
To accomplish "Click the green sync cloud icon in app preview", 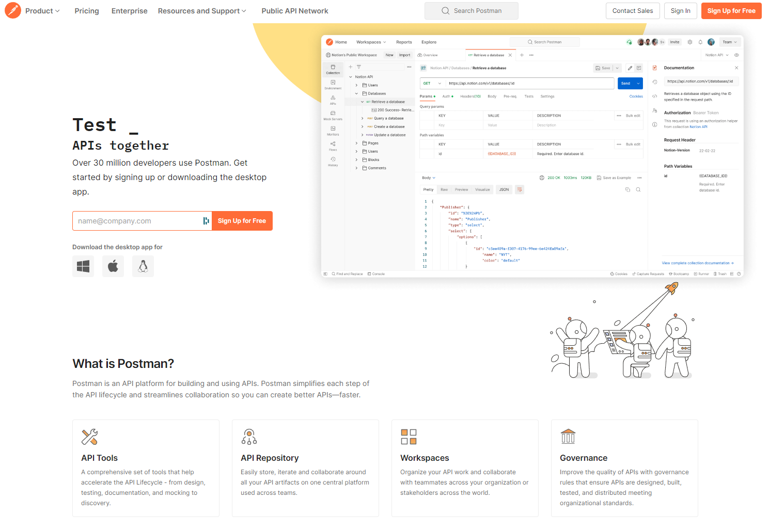I will point(629,42).
